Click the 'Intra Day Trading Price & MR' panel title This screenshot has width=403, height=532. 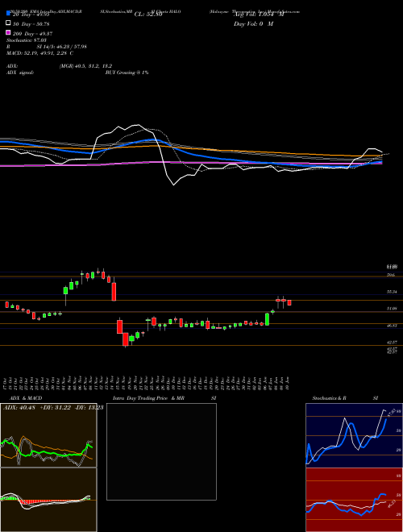click(x=148, y=398)
